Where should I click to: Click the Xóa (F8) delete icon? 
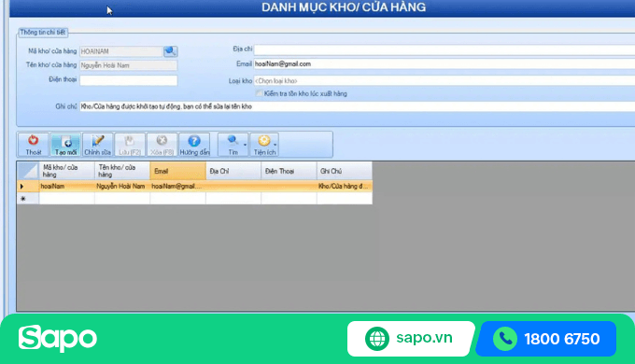click(x=162, y=145)
